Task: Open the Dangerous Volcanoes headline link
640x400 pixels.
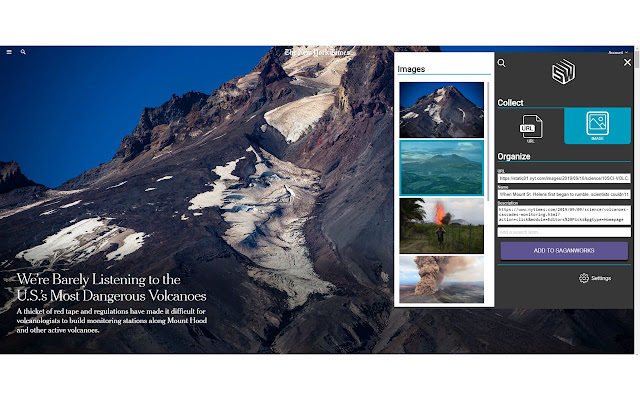Action: coord(111,287)
